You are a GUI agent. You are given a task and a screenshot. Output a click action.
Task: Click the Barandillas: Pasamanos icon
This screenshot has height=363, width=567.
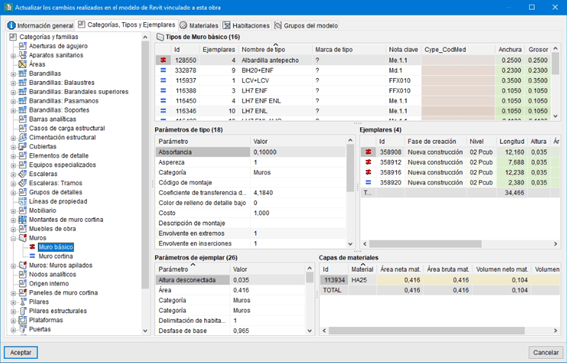(x=22, y=101)
